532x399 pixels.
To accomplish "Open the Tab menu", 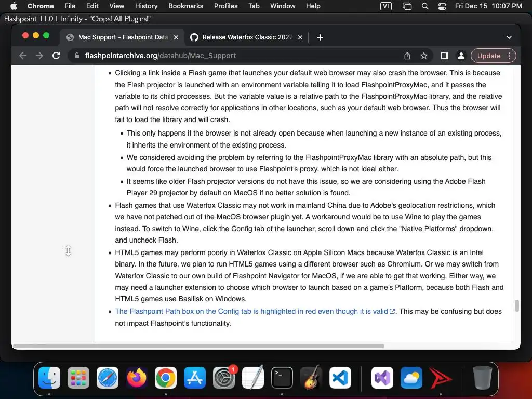I will (254, 6).
